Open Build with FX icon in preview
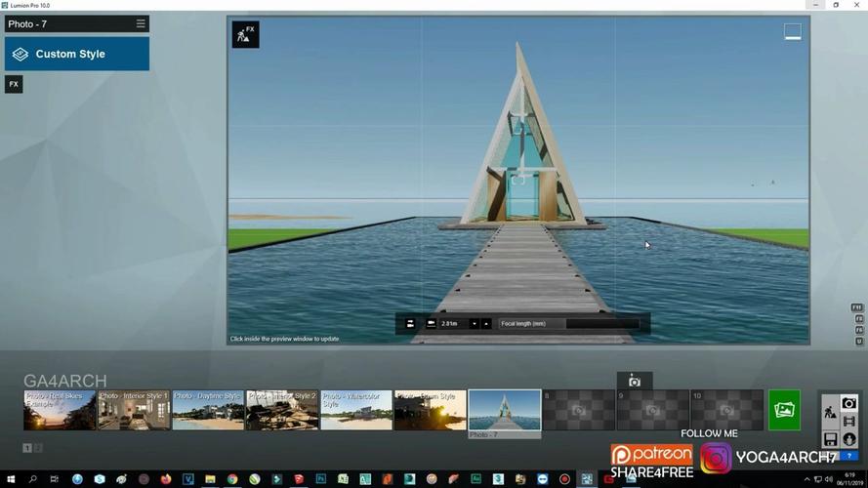This screenshot has width=868, height=488. coord(245,35)
